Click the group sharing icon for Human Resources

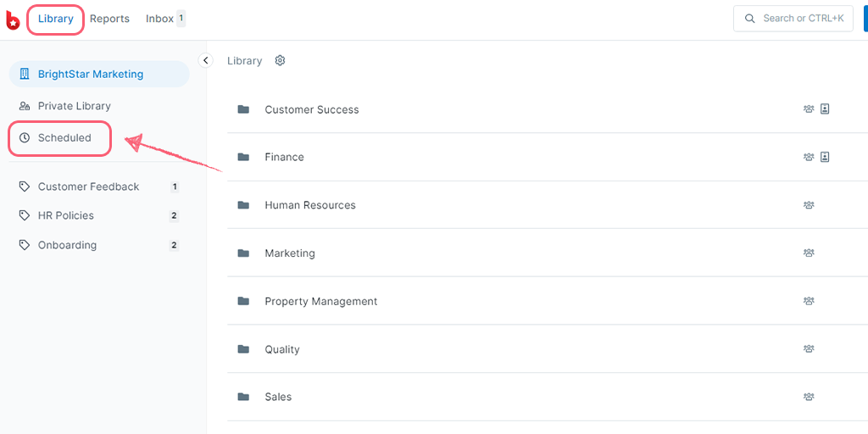pyautogui.click(x=809, y=205)
